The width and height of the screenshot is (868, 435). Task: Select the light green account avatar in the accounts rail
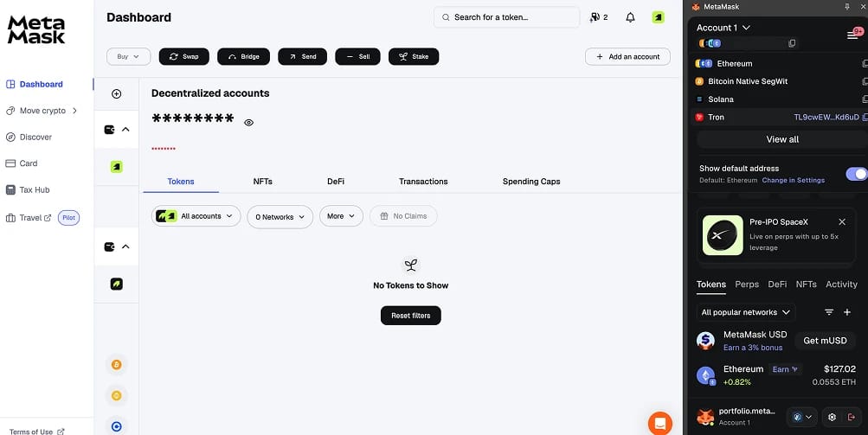116,167
